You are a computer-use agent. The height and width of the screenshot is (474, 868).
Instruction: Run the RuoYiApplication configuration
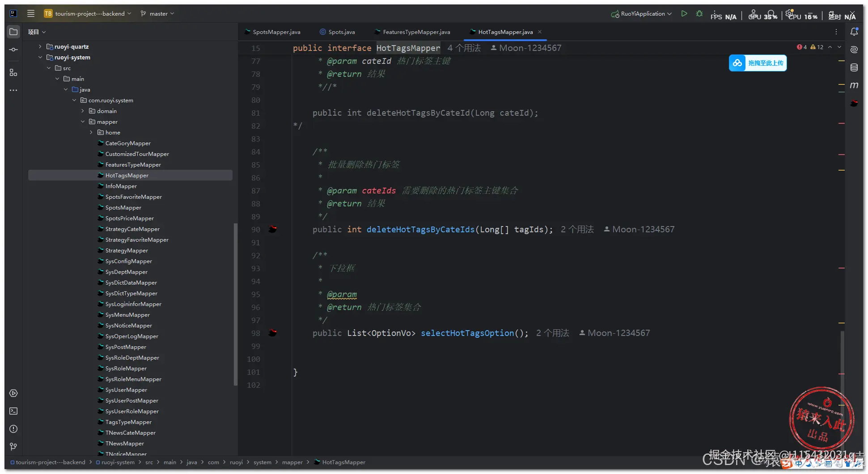coord(684,13)
